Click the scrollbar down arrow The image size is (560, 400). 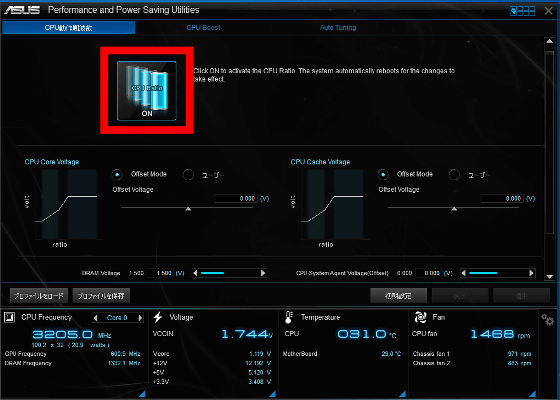pos(550,276)
